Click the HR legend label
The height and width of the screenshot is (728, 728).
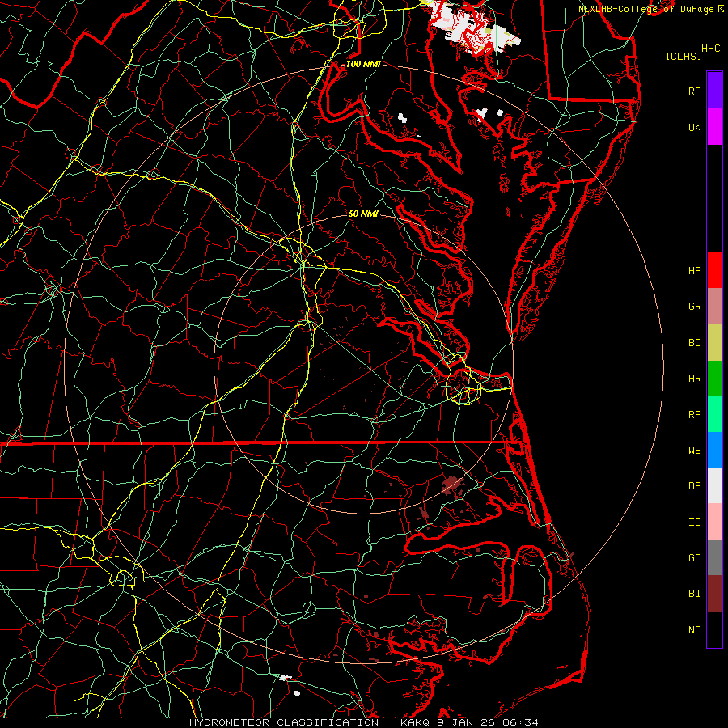[694, 379]
